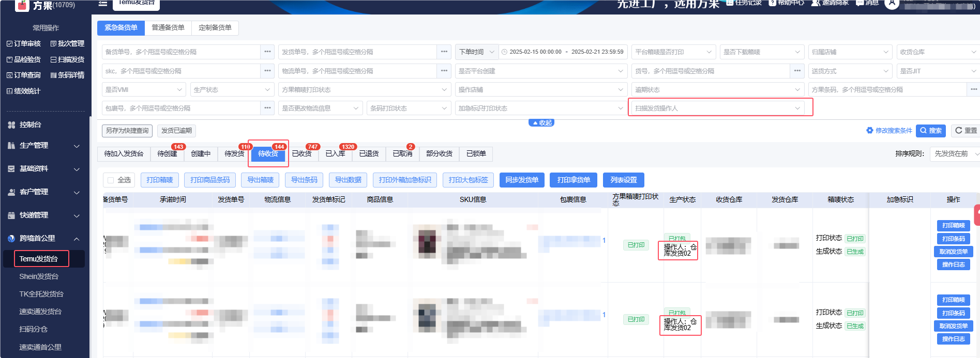Select 待收货 status tab
Screen dimensions: 980x358
(268, 154)
